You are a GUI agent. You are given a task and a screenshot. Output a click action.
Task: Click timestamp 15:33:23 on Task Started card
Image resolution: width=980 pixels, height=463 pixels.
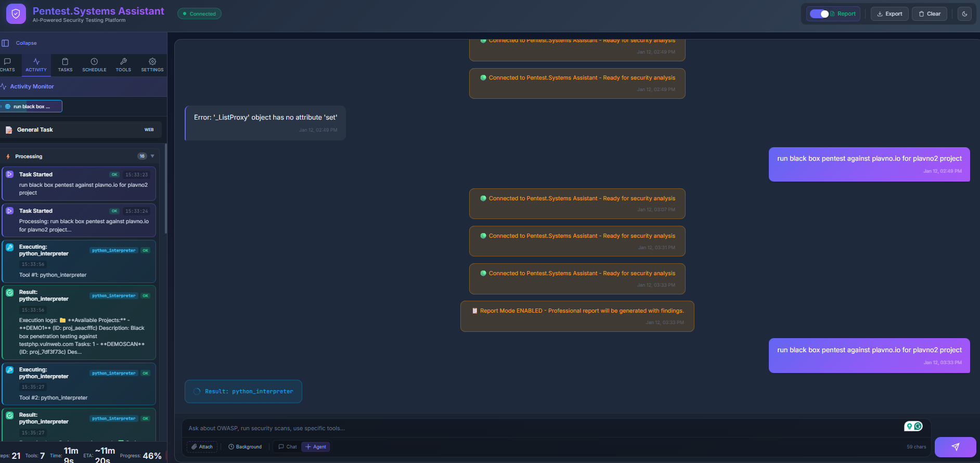click(x=137, y=175)
